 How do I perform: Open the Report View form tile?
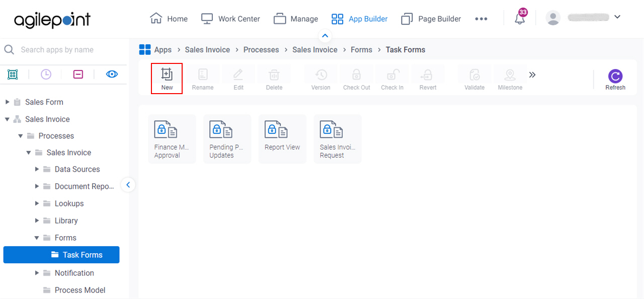pyautogui.click(x=282, y=139)
